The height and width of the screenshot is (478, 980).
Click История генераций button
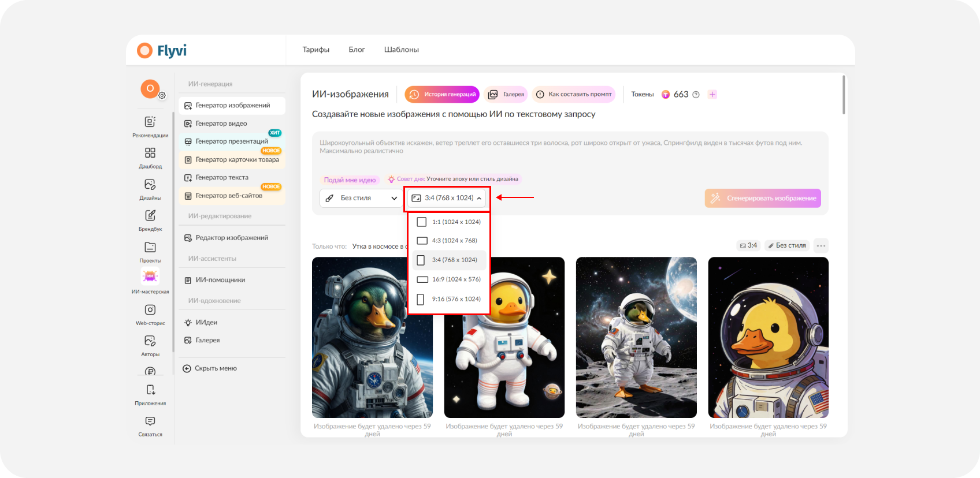(442, 94)
